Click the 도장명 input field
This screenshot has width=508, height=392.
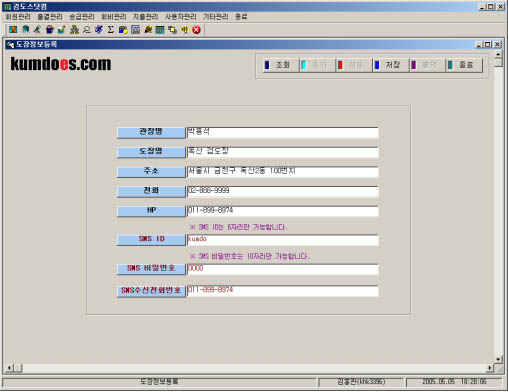[282, 152]
